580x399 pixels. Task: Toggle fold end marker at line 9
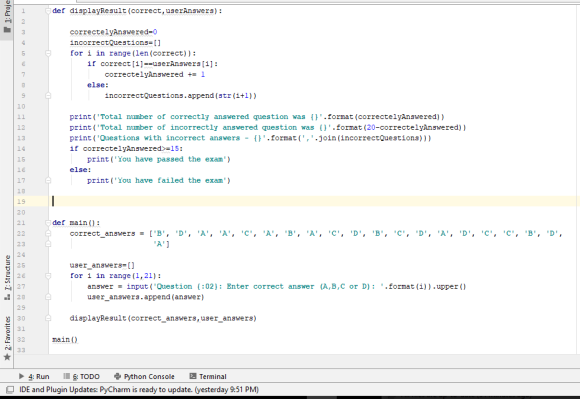pyautogui.click(x=48, y=96)
